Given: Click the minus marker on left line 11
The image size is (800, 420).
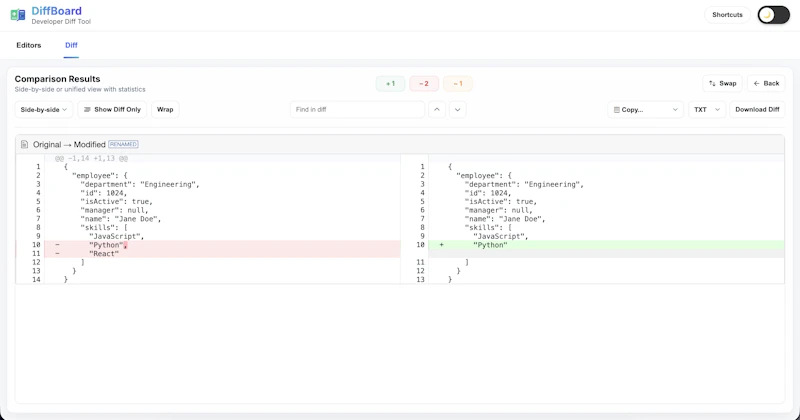Looking at the screenshot, I should click(x=57, y=254).
